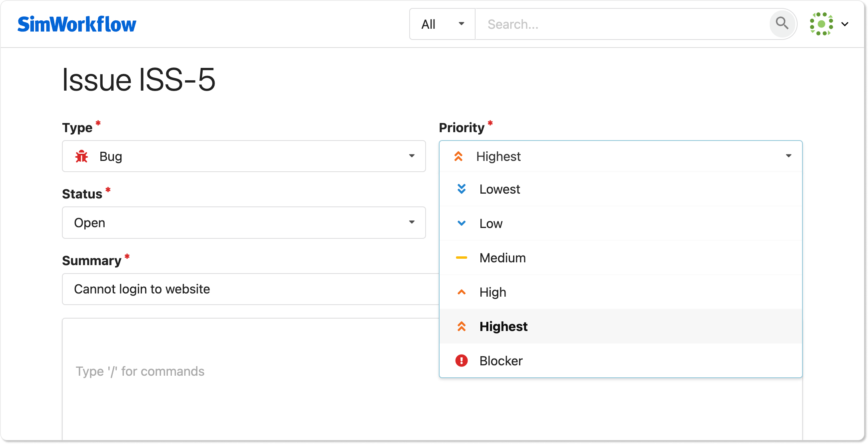The image size is (868, 444).
Task: Click the red Bug type icon
Action: (82, 156)
